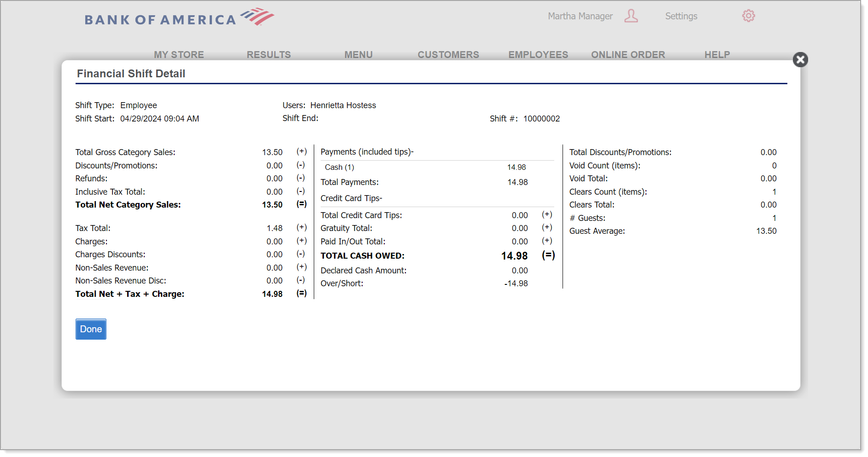Click the Void Count (items) label
868x457 pixels.
(x=604, y=166)
